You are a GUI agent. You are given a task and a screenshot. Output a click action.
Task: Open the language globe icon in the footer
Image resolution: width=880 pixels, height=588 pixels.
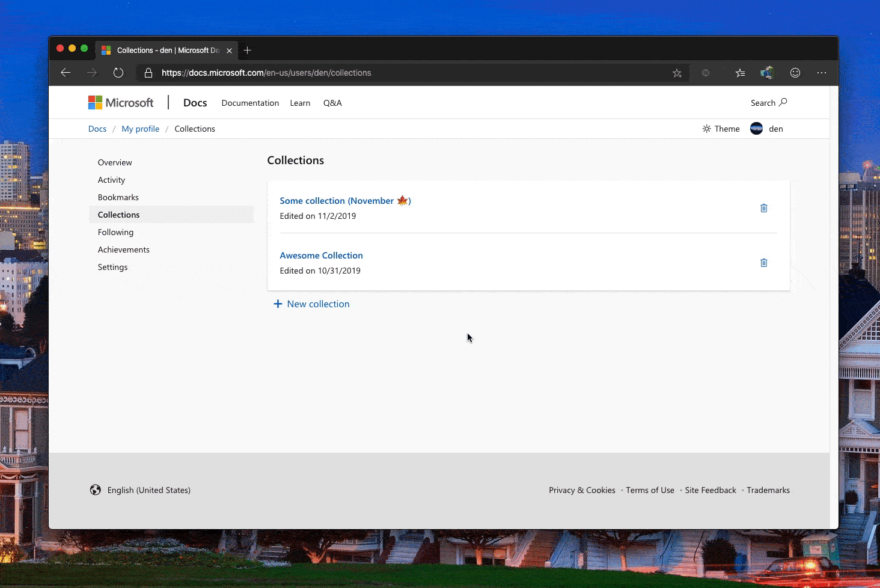coord(96,490)
